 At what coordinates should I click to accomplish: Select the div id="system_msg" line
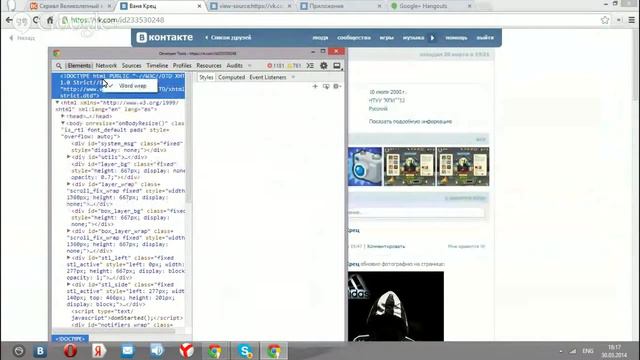click(x=127, y=147)
